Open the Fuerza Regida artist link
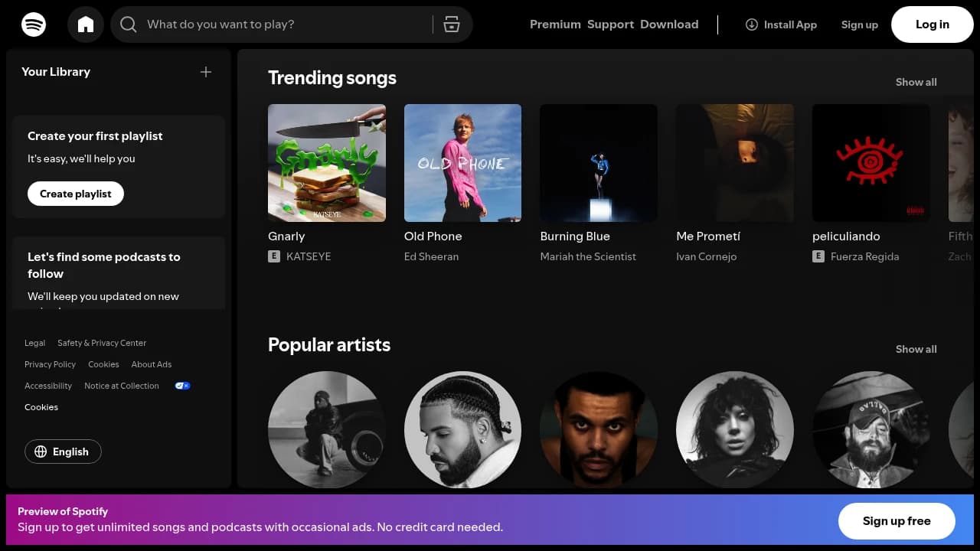980x551 pixels. (864, 256)
